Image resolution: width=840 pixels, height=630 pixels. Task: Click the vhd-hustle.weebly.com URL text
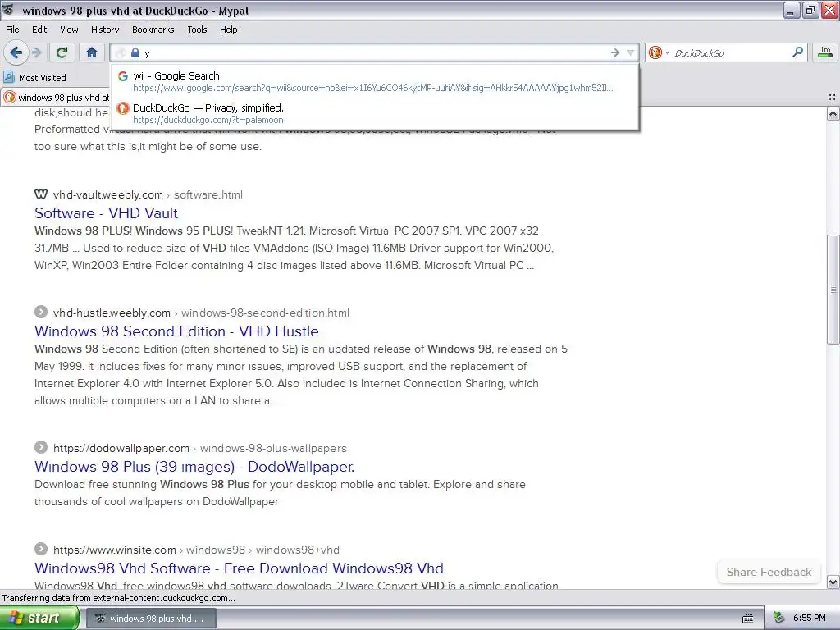(x=112, y=313)
